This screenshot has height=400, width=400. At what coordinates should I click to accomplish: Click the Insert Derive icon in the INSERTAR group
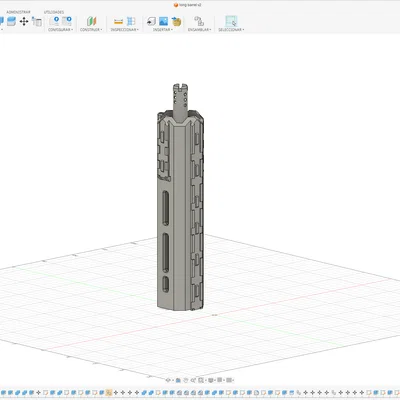151,22
